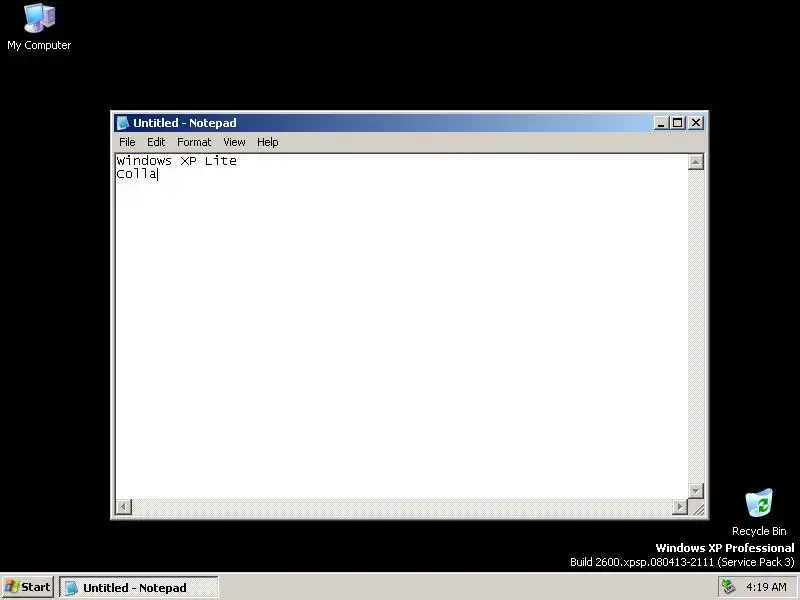The width and height of the screenshot is (800, 600).
Task: Click the network tray icon near the clock
Action: pos(729,587)
